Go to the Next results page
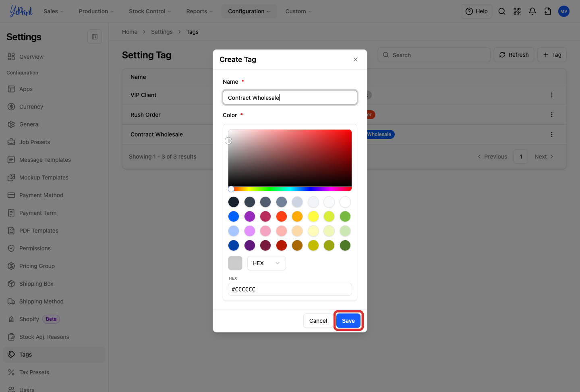Image resolution: width=580 pixels, height=392 pixels. (x=544, y=157)
